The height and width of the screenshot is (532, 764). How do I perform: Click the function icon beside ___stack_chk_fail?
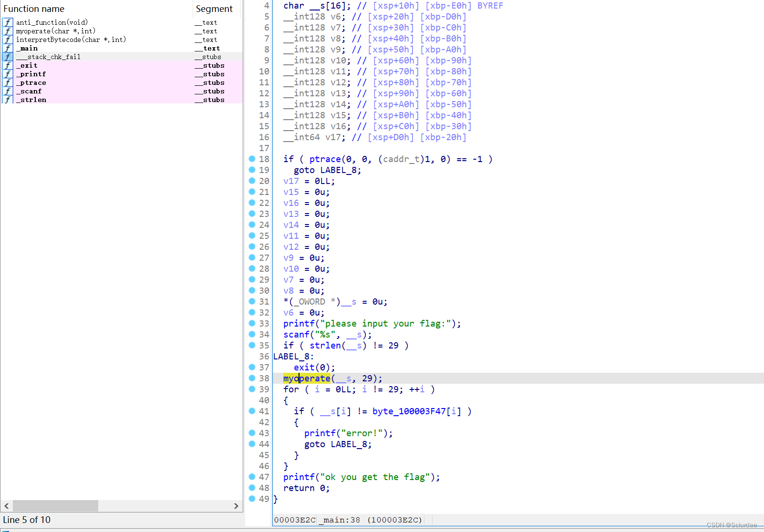(8, 57)
